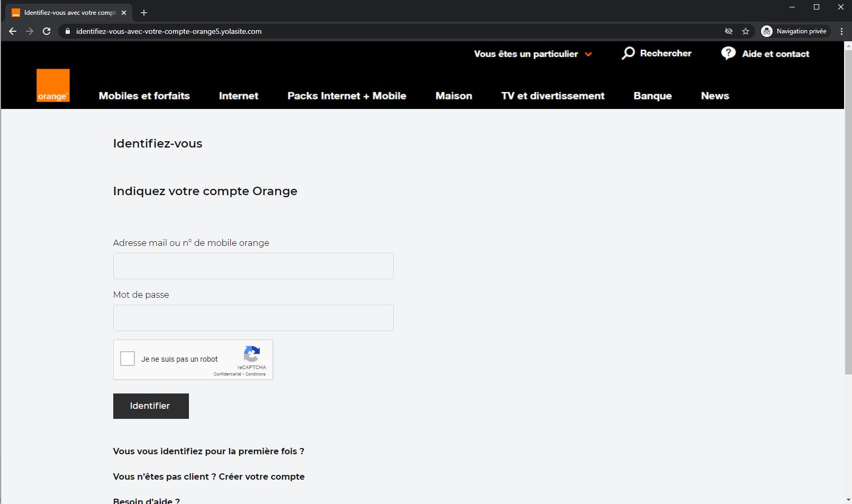
Task: Click Indiquez votre compte Orange heading
Action: pyautogui.click(x=205, y=191)
